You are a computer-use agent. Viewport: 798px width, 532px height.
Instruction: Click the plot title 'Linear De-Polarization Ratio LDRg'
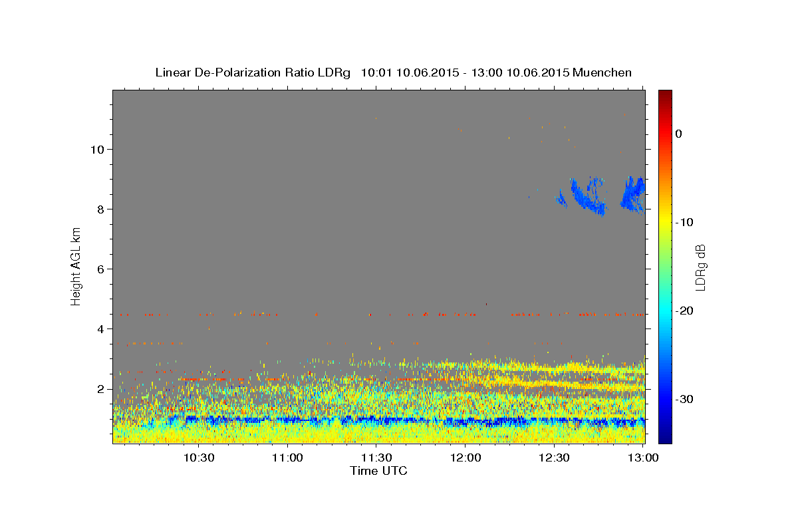252,72
